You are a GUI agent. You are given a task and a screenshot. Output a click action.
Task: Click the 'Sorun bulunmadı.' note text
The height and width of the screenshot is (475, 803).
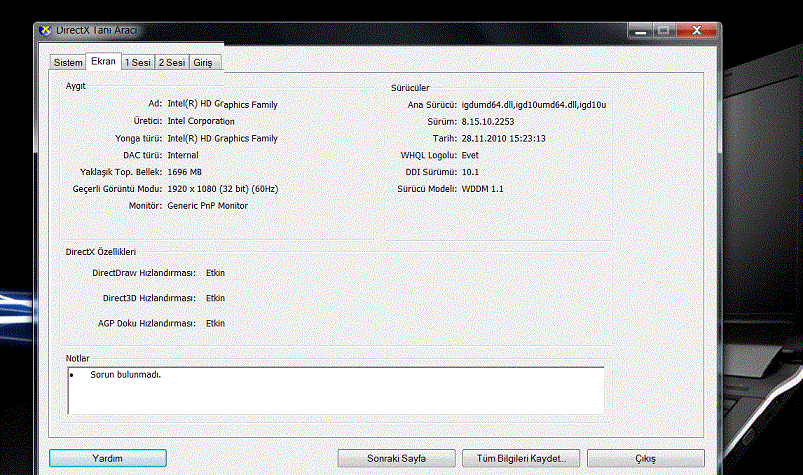125,375
